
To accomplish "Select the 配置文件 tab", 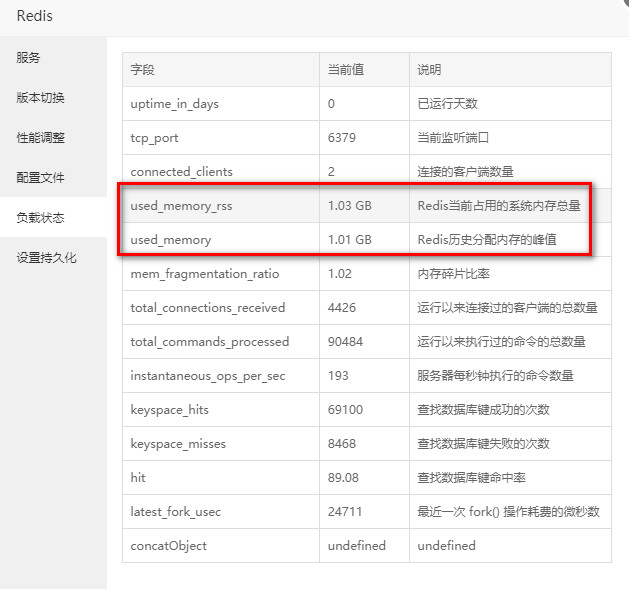I will click(x=53, y=177).
